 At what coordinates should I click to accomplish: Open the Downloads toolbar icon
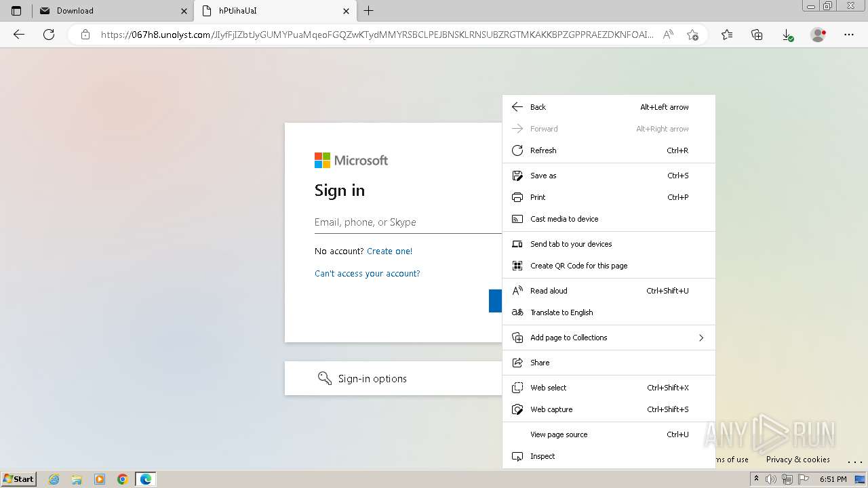[787, 35]
